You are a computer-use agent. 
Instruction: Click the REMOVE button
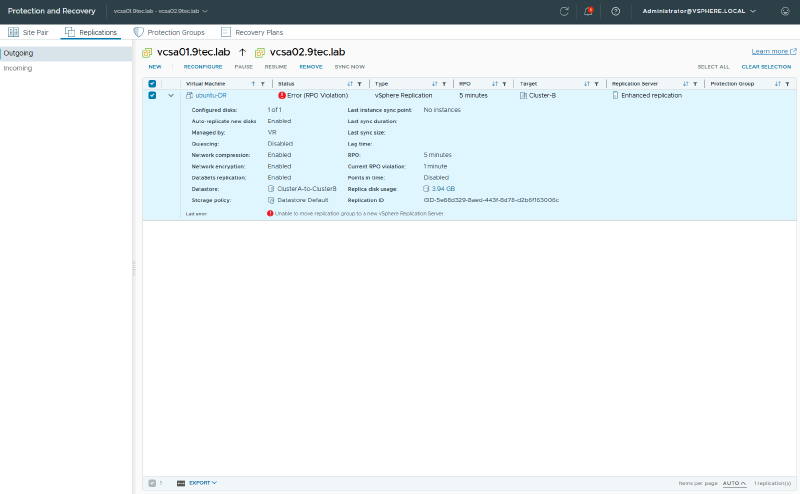(311, 67)
